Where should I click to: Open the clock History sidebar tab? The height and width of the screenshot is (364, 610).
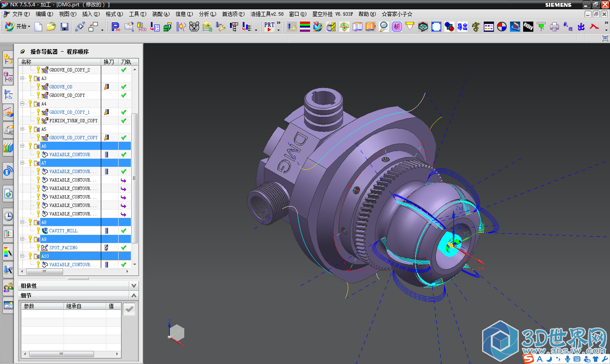point(8,216)
